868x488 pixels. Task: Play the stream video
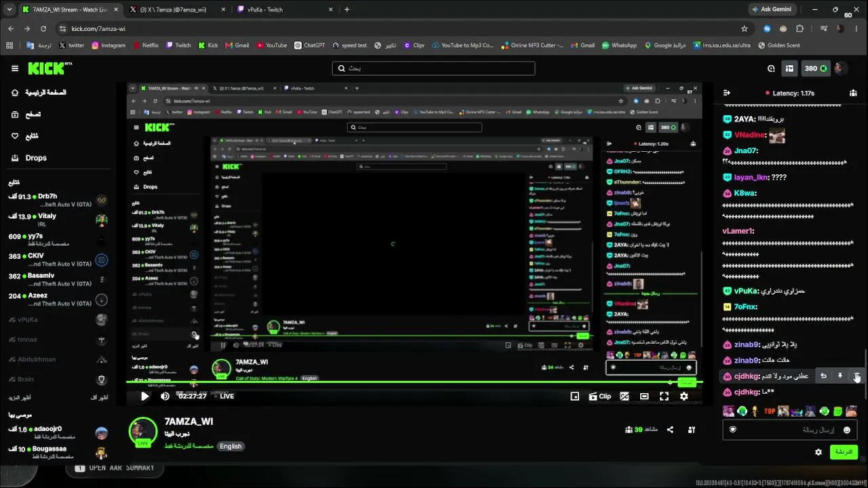coord(144,396)
